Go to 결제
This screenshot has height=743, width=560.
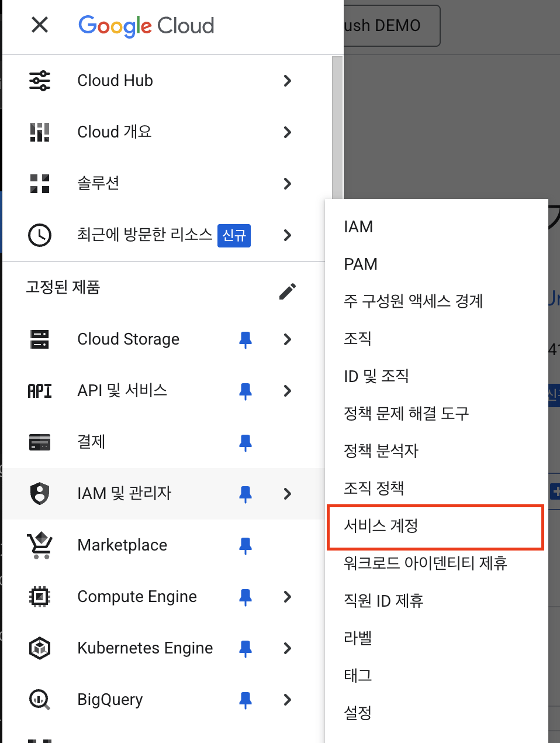(x=91, y=442)
